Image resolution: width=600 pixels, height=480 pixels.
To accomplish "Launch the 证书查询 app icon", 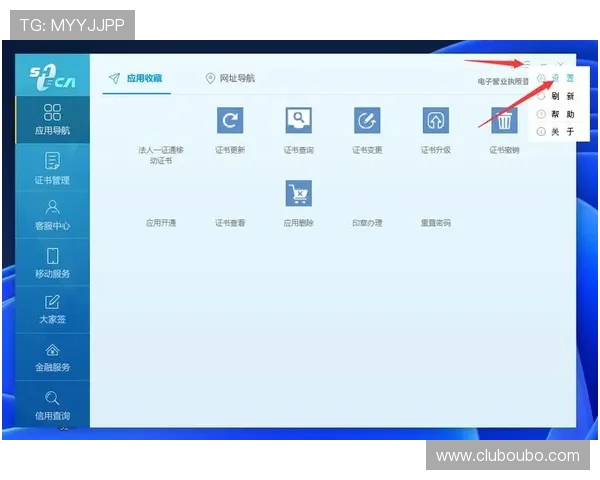I will click(x=298, y=120).
